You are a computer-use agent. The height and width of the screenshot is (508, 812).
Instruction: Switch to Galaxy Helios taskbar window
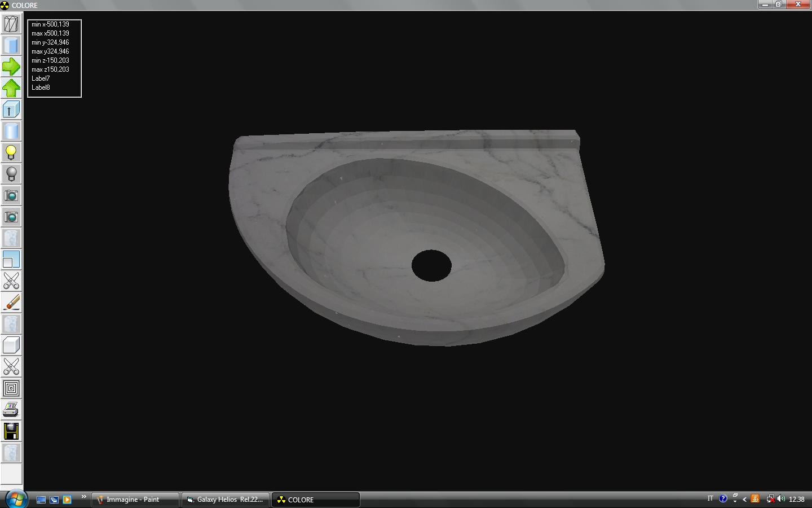[x=226, y=500]
